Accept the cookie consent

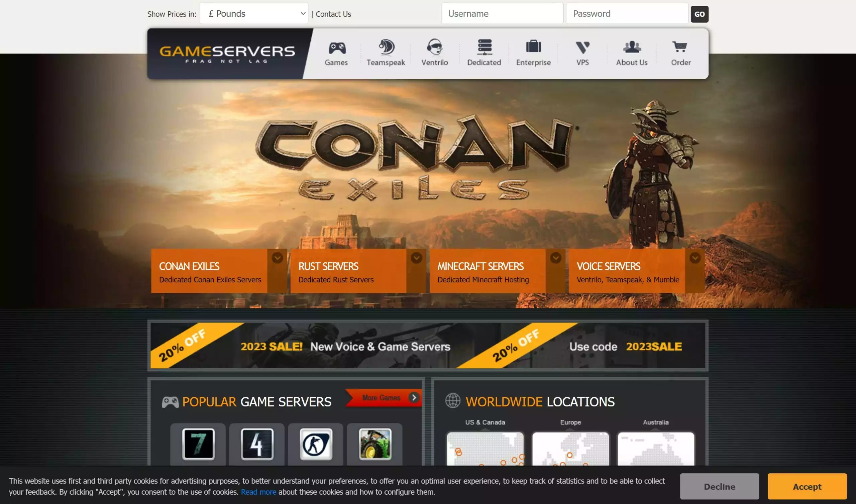pyautogui.click(x=807, y=486)
